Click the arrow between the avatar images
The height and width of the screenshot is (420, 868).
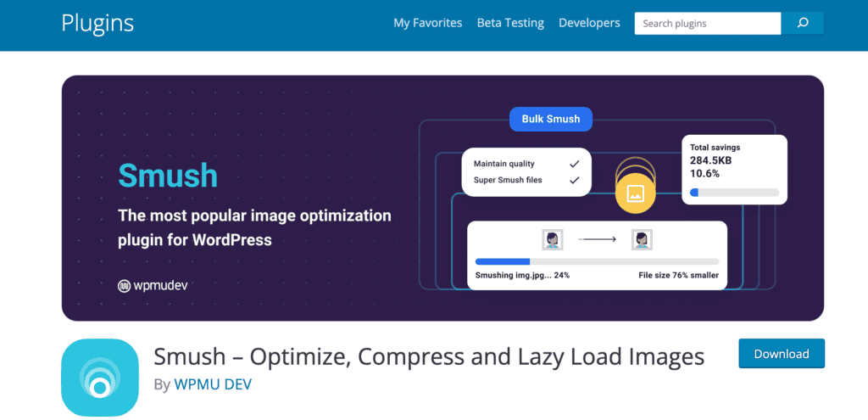[597, 240]
